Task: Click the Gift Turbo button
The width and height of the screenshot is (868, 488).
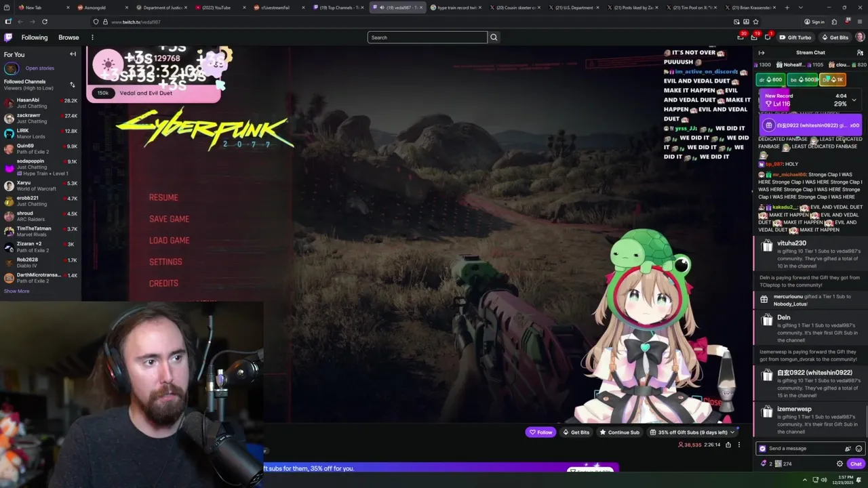Action: pyautogui.click(x=795, y=37)
